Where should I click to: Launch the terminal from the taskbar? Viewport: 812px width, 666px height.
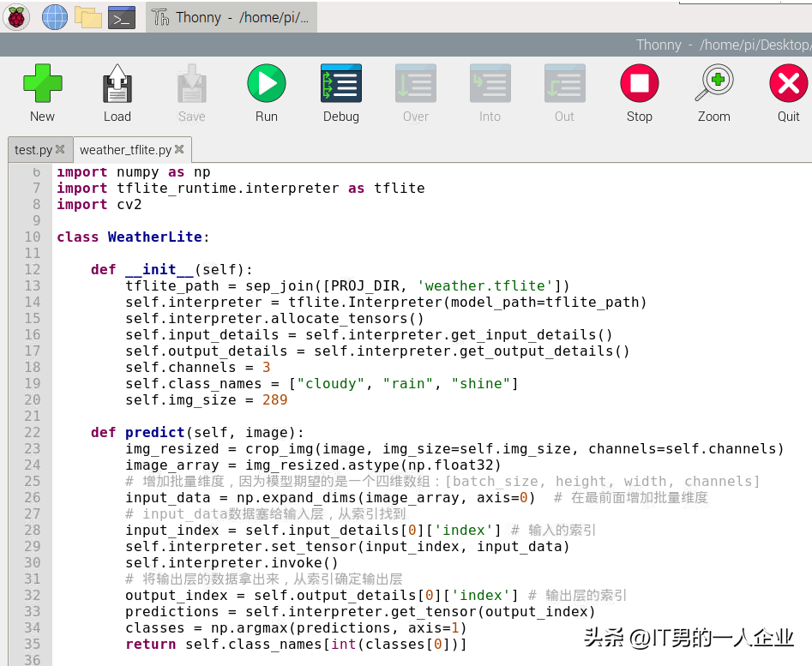(x=122, y=18)
